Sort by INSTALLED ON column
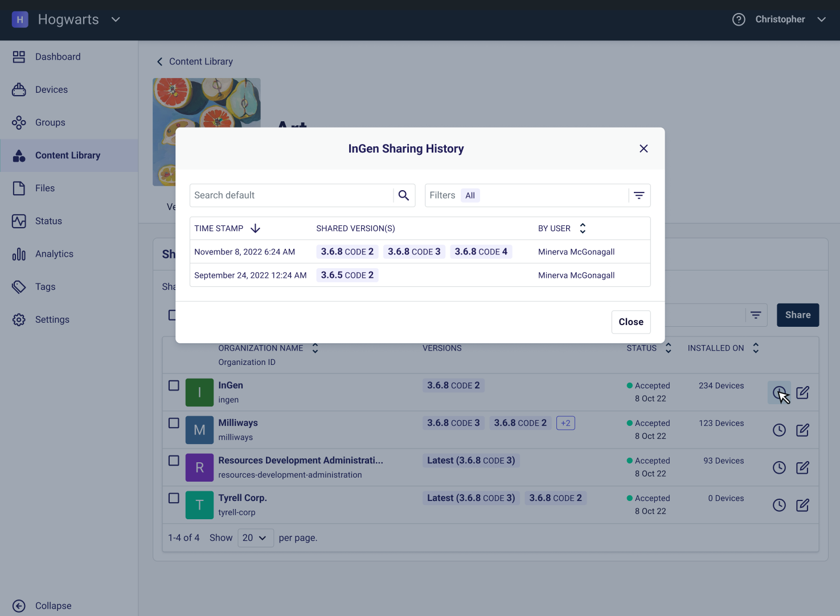The image size is (840, 616). click(x=756, y=348)
